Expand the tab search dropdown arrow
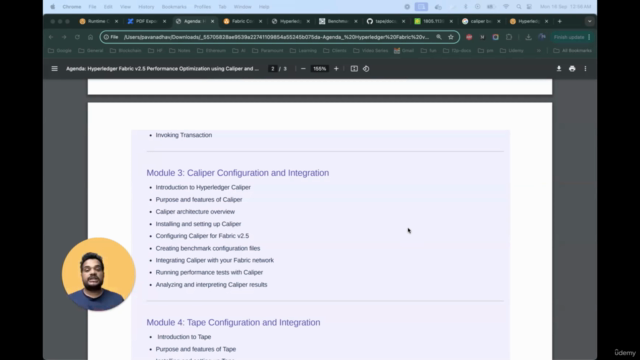 coord(589,21)
